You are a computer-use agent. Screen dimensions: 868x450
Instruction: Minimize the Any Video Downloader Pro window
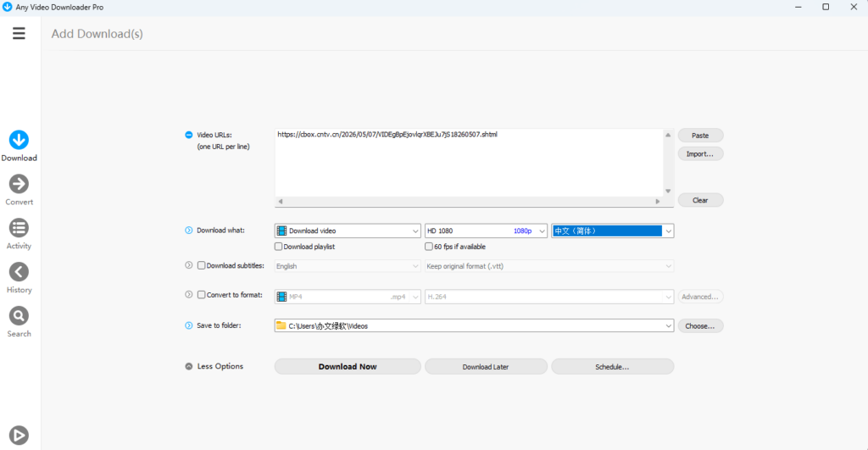point(798,7)
